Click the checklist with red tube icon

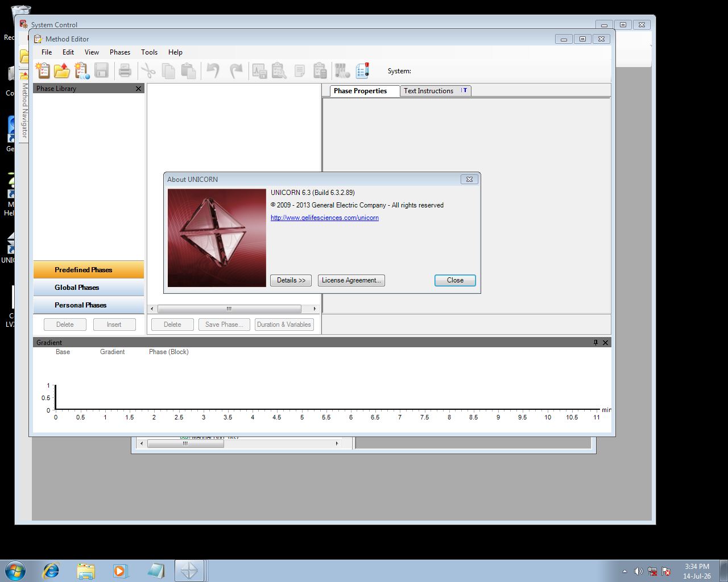(x=362, y=70)
